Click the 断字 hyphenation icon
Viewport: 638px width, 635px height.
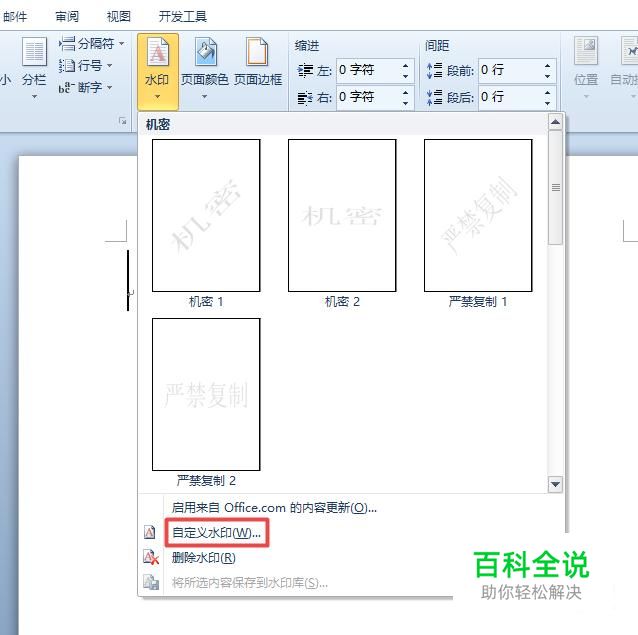tap(66, 87)
